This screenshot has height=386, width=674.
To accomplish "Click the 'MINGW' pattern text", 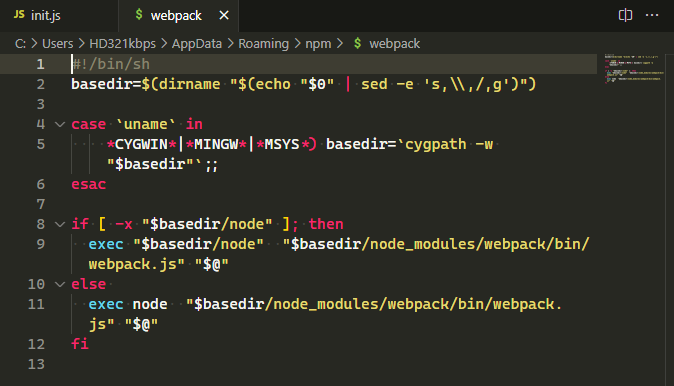I will tap(216, 144).
